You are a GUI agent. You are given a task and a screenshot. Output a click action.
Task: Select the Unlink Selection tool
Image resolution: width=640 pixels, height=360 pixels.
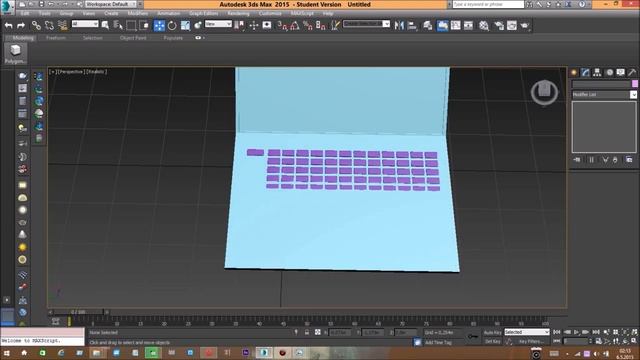click(49, 25)
